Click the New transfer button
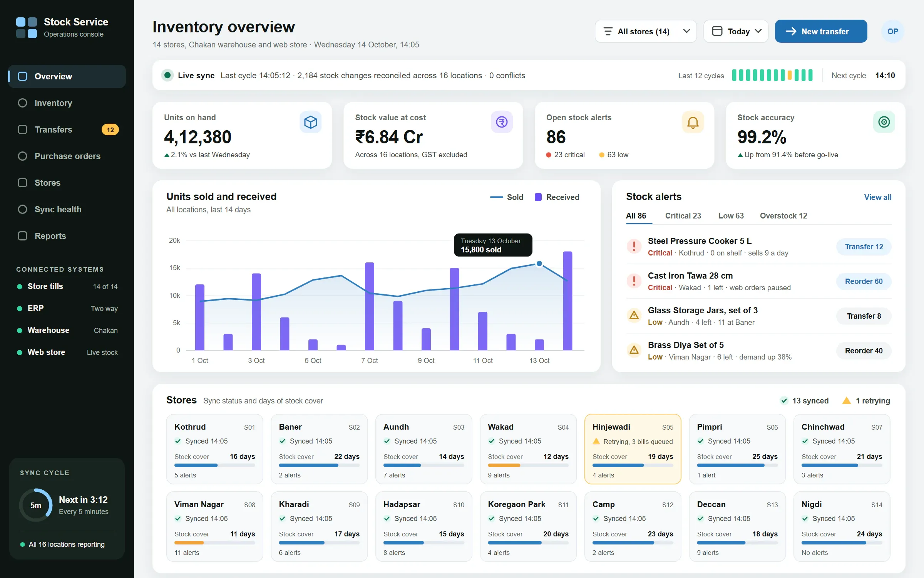 821,31
